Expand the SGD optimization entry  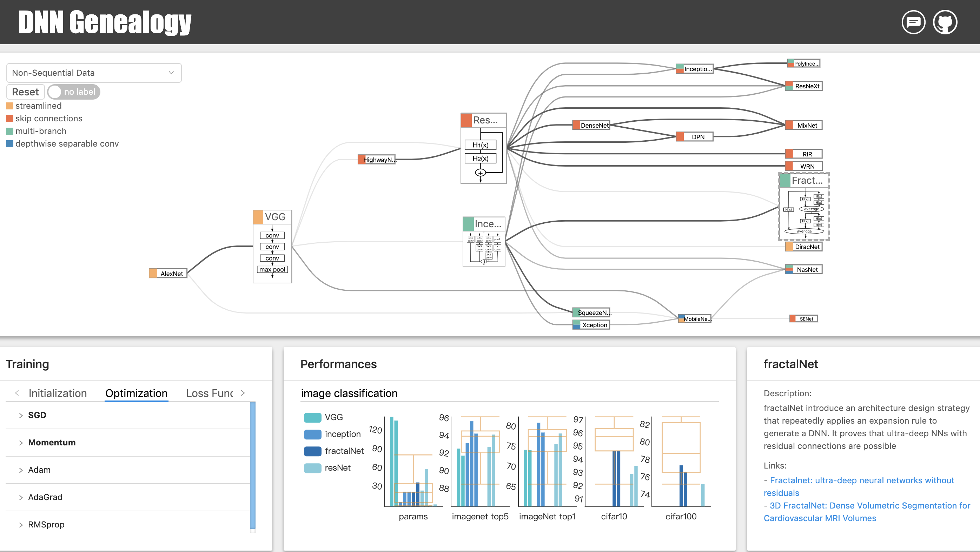(37, 415)
